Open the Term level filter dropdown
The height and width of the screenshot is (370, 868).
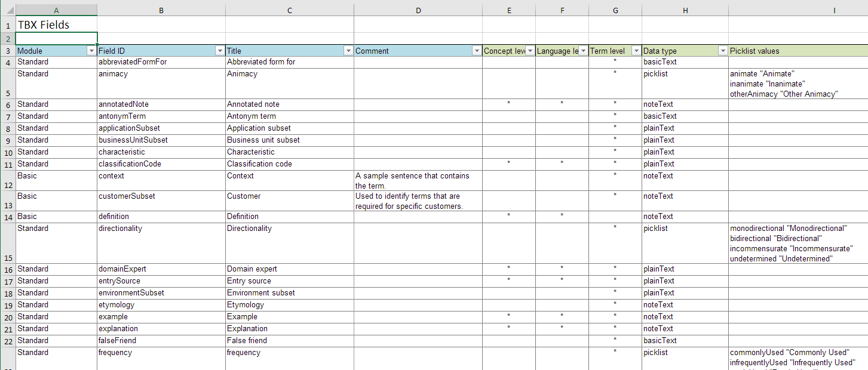(x=636, y=51)
